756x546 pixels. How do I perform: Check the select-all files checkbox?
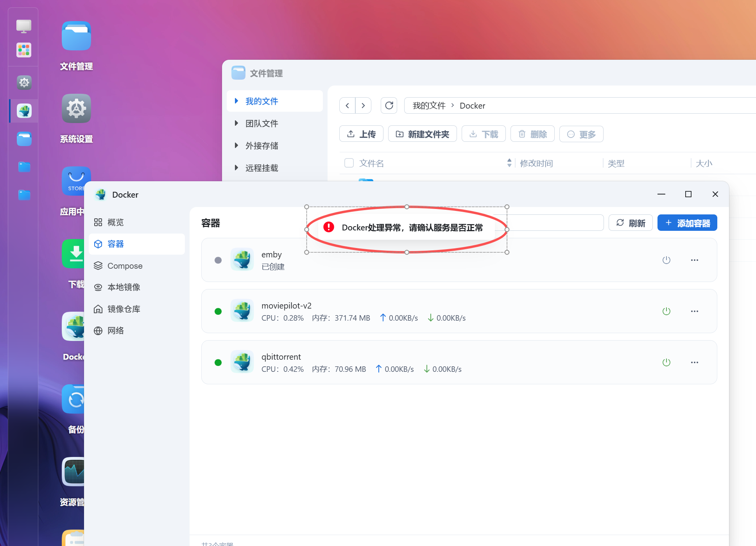coord(349,163)
